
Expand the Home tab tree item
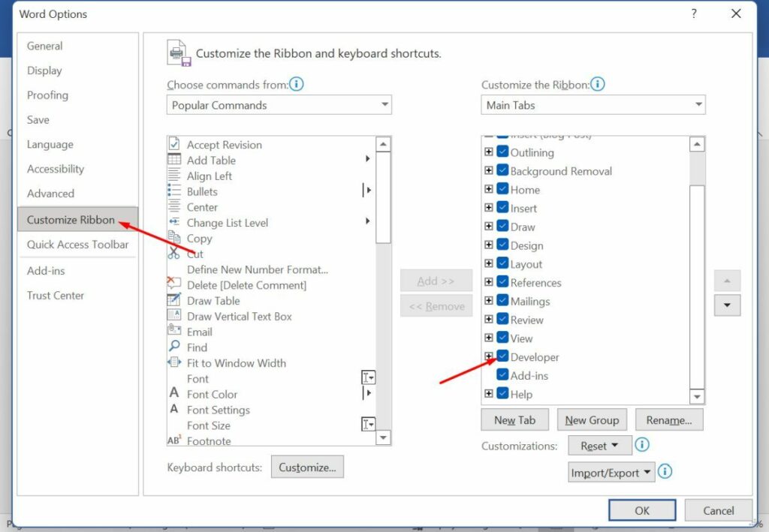(489, 190)
